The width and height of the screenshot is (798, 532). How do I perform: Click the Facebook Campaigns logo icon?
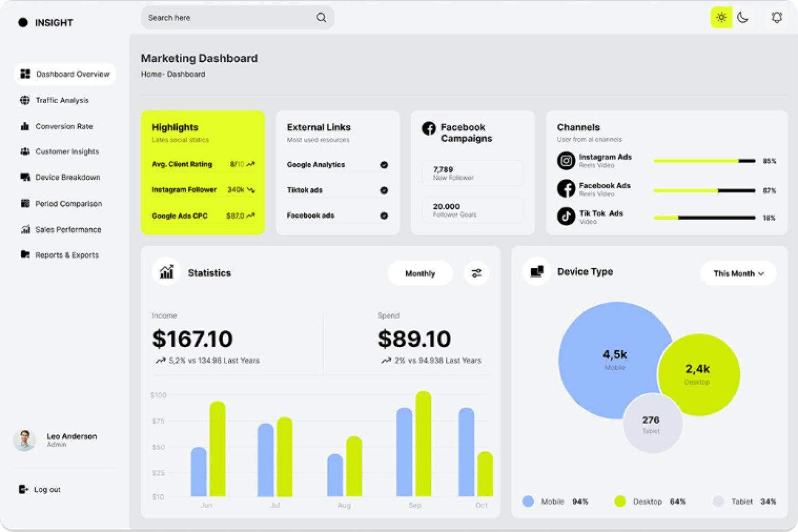coord(429,128)
